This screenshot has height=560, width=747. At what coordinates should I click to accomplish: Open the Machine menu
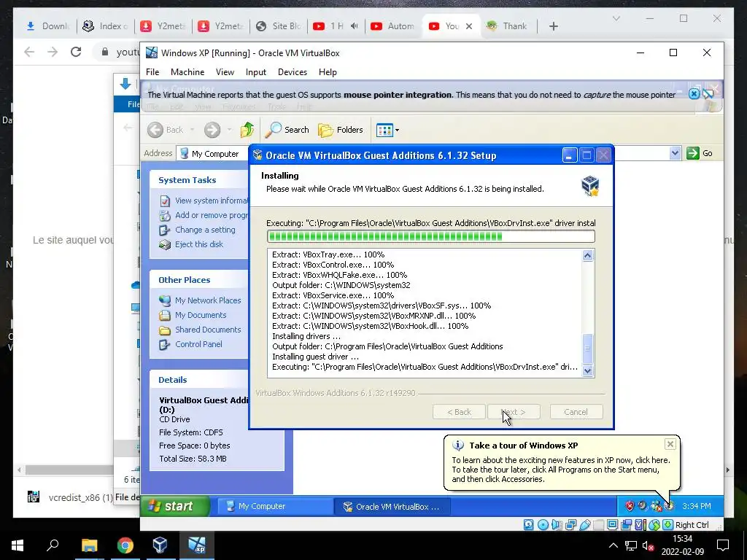click(x=187, y=72)
